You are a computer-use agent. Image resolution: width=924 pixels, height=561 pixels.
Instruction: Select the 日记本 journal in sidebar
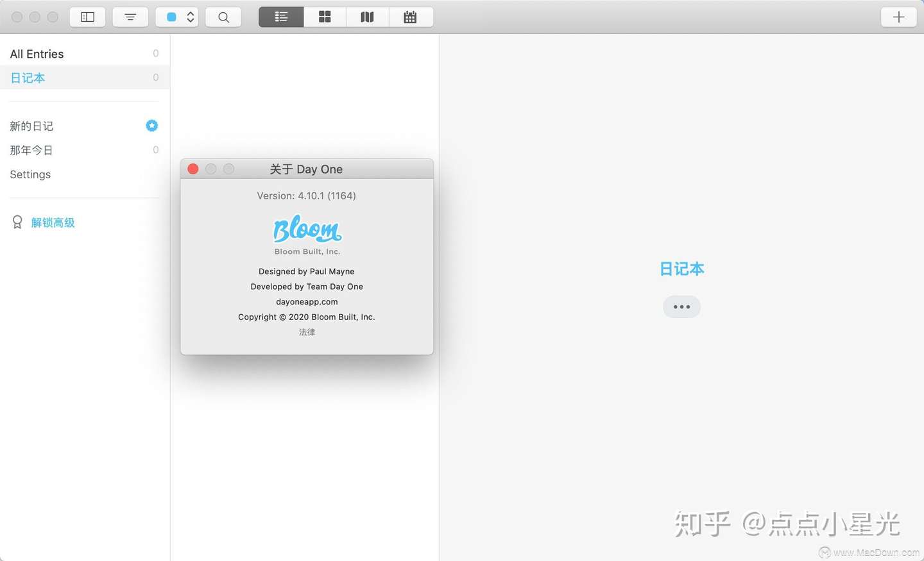coord(27,78)
